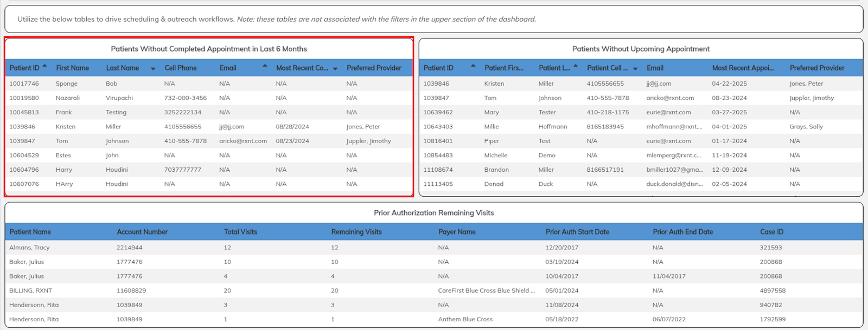Click first name Estes
The height and width of the screenshot is (330, 868).
coord(63,156)
